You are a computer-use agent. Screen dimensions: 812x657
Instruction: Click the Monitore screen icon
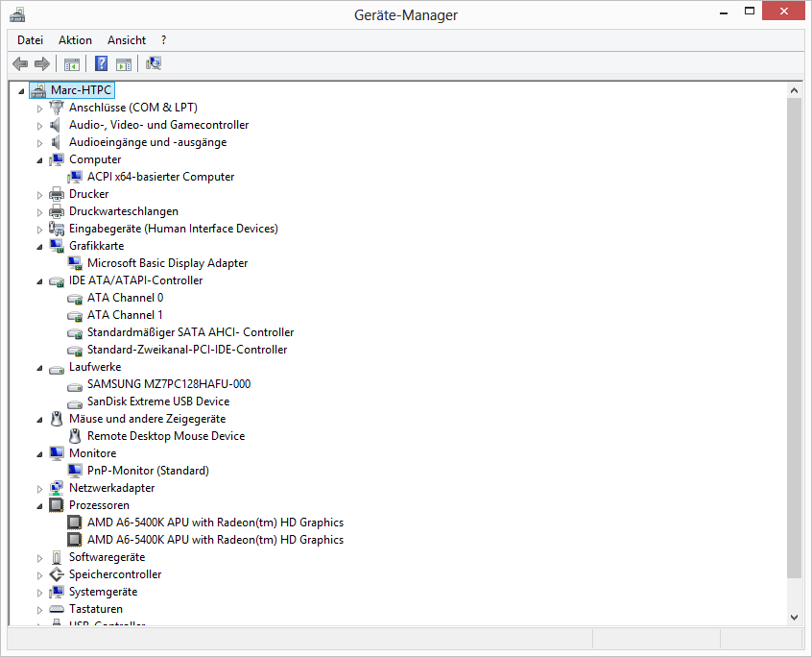[x=57, y=453]
